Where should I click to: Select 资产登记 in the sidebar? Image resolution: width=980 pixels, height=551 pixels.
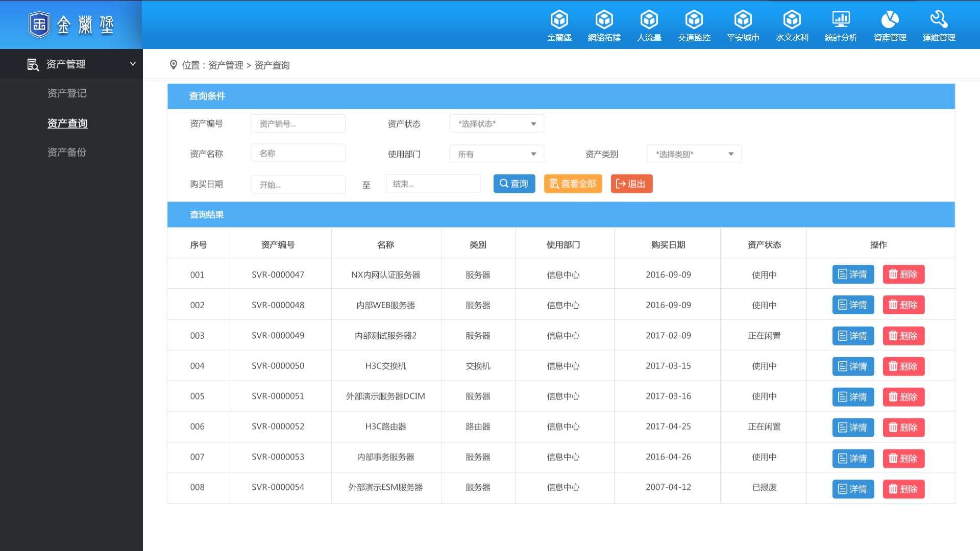tap(67, 93)
